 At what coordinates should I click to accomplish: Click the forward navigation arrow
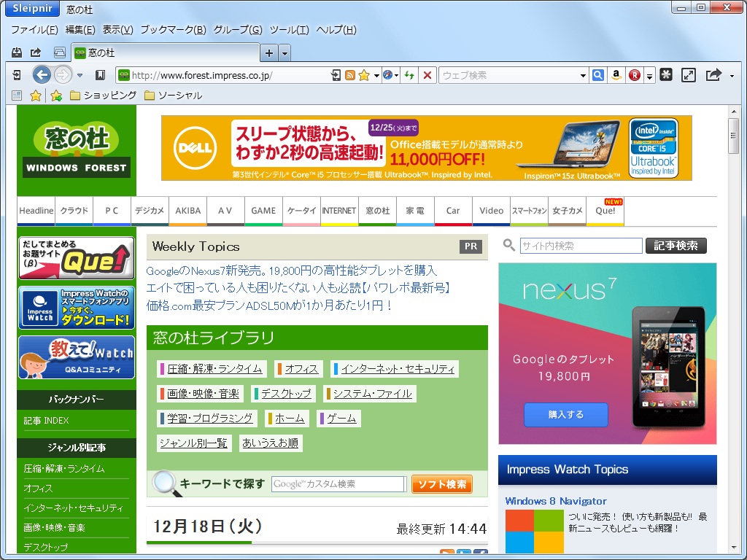[63, 75]
